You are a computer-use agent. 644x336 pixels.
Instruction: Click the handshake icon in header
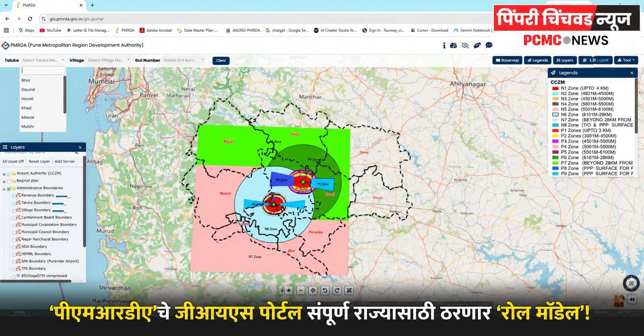477,45
